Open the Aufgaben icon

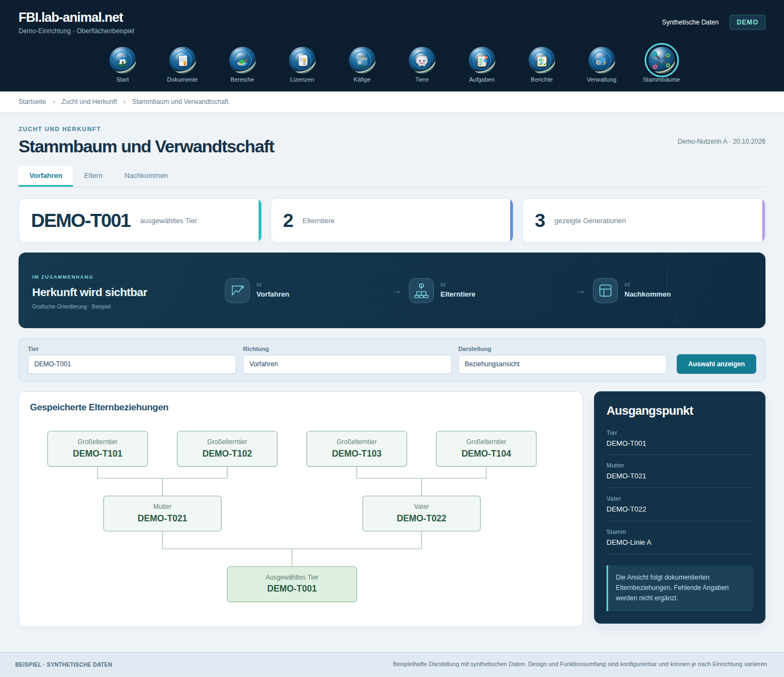(482, 60)
